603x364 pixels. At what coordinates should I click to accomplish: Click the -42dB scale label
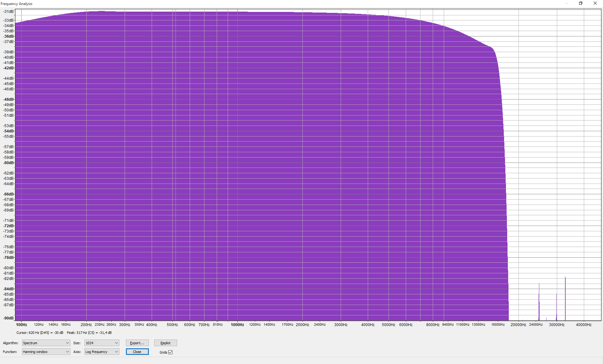[8, 68]
